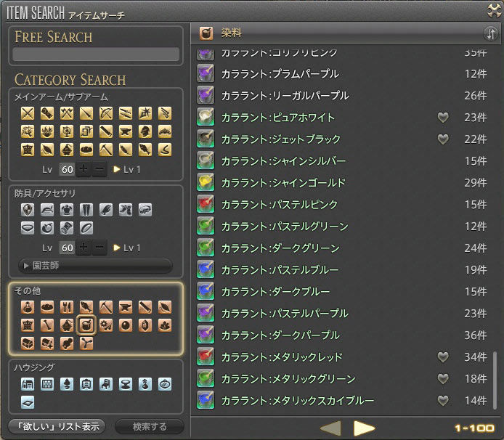
Task: Select the crossed swords gladiator arms category
Action: point(28,113)
